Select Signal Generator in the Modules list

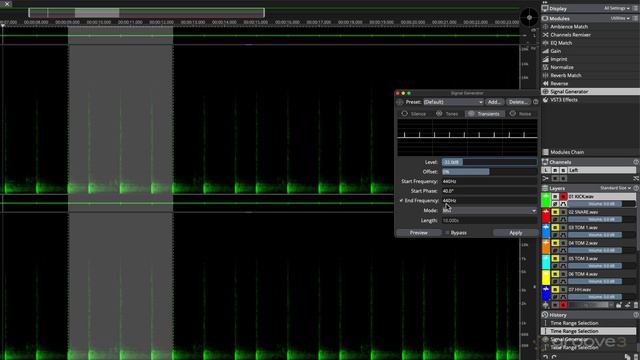569,92
